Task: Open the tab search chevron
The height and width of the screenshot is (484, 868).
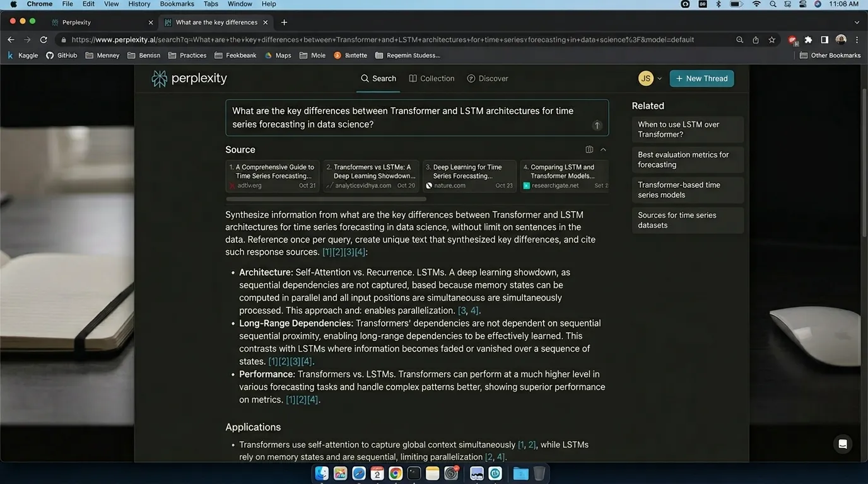Action: 857,22
